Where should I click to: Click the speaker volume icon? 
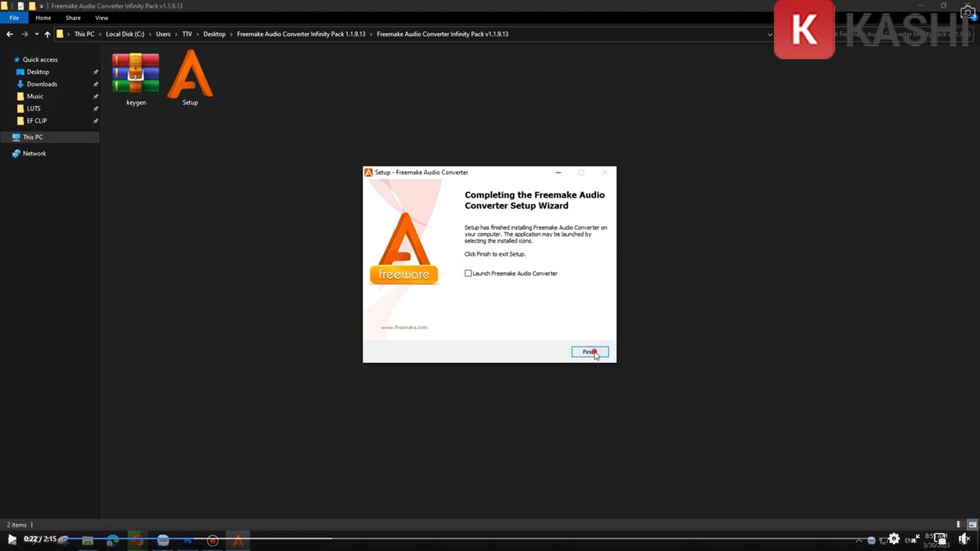click(x=963, y=539)
